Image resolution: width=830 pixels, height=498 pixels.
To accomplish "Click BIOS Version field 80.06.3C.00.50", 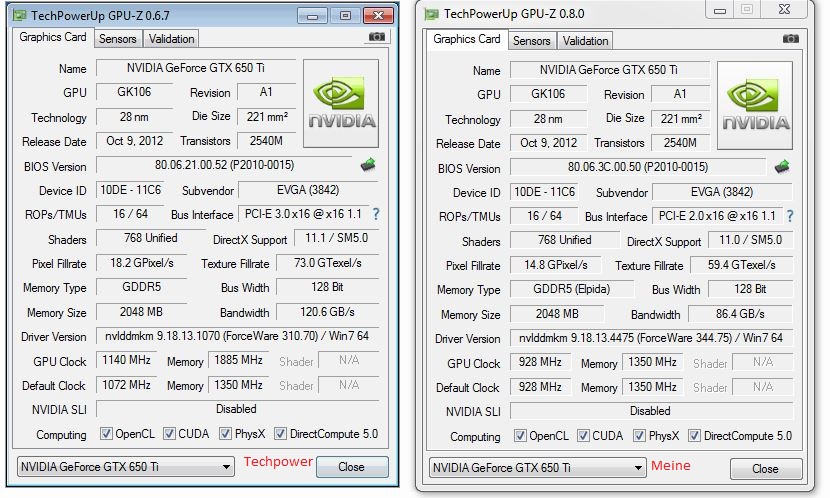I will (638, 167).
